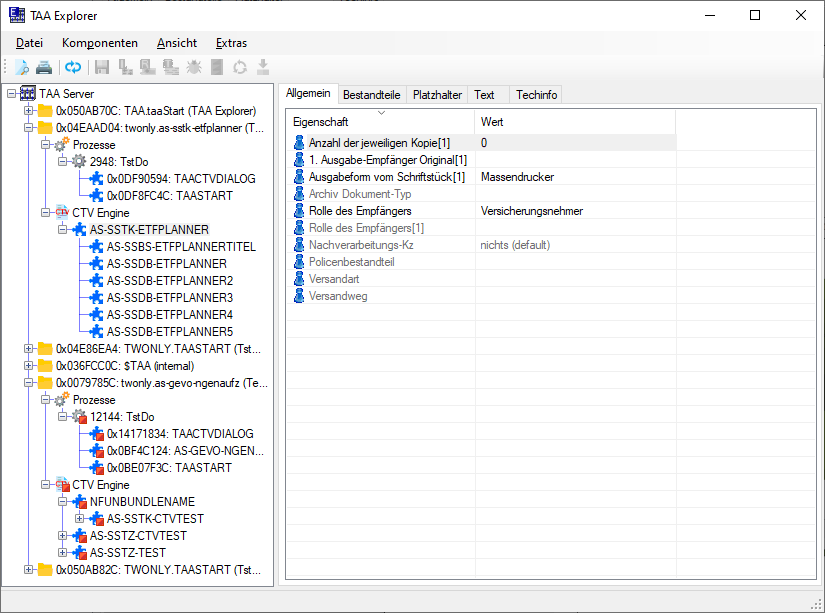Collapse the AS-SSTK-ETFPLANNER tree node
This screenshot has width=825, height=613.
click(x=64, y=230)
